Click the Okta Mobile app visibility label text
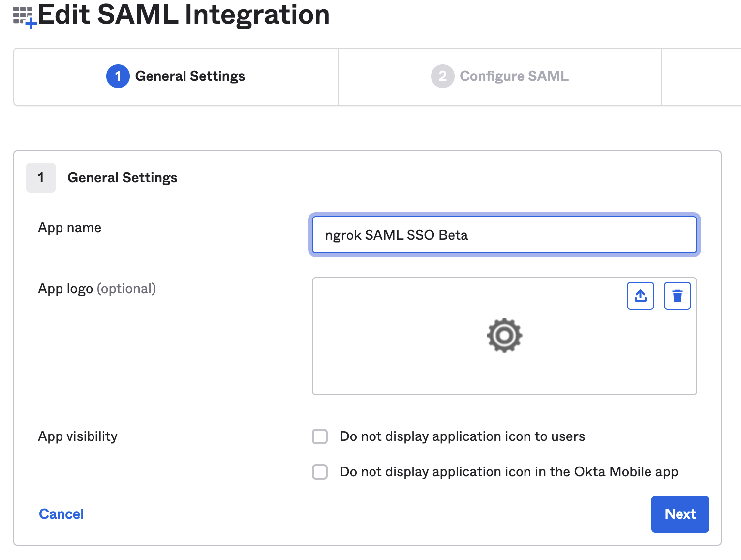 (509, 472)
